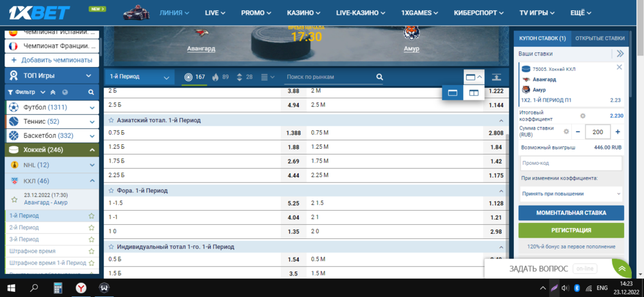Bet on handicap 2 0 at 2.98

tap(496, 231)
